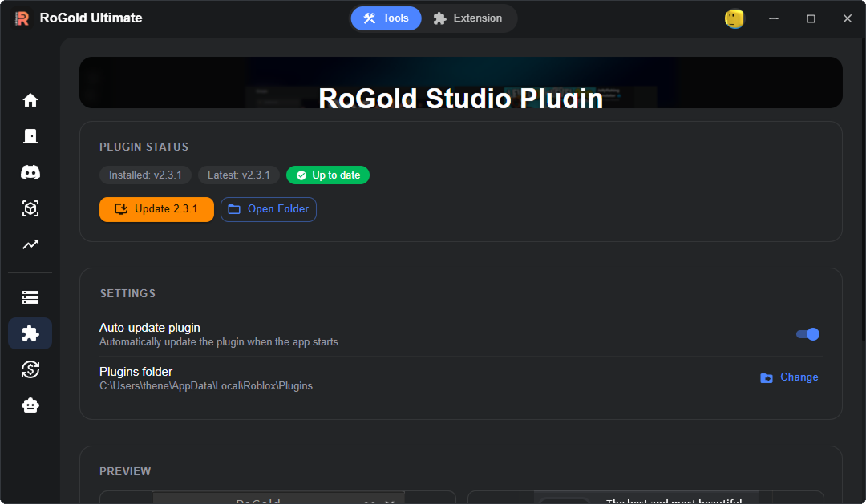The height and width of the screenshot is (504, 866).
Task: Toggle the Auto-update plugin switch
Action: tap(808, 334)
